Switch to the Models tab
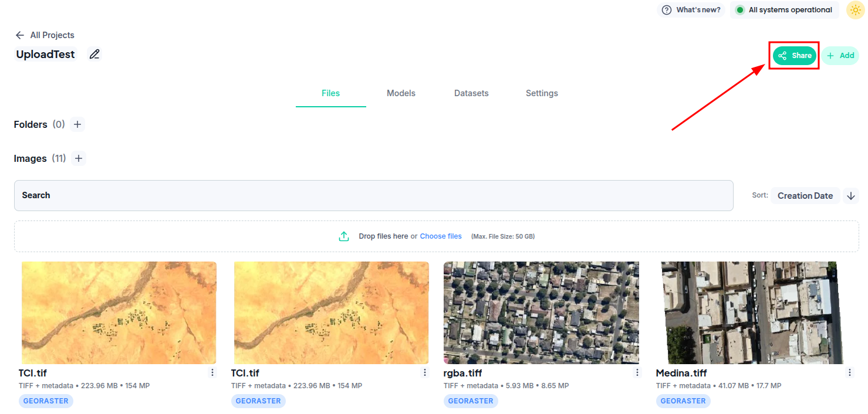The width and height of the screenshot is (868, 414). (x=401, y=93)
